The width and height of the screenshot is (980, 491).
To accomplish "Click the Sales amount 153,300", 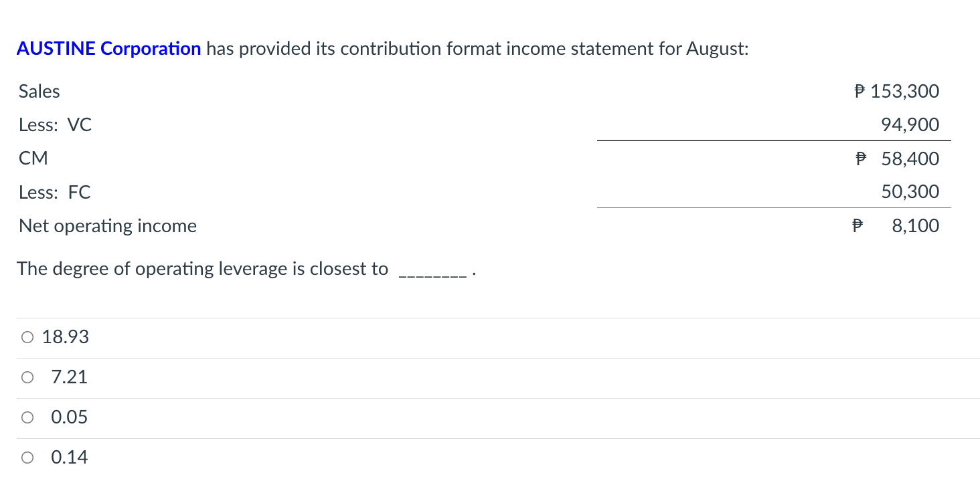I will tap(907, 91).
